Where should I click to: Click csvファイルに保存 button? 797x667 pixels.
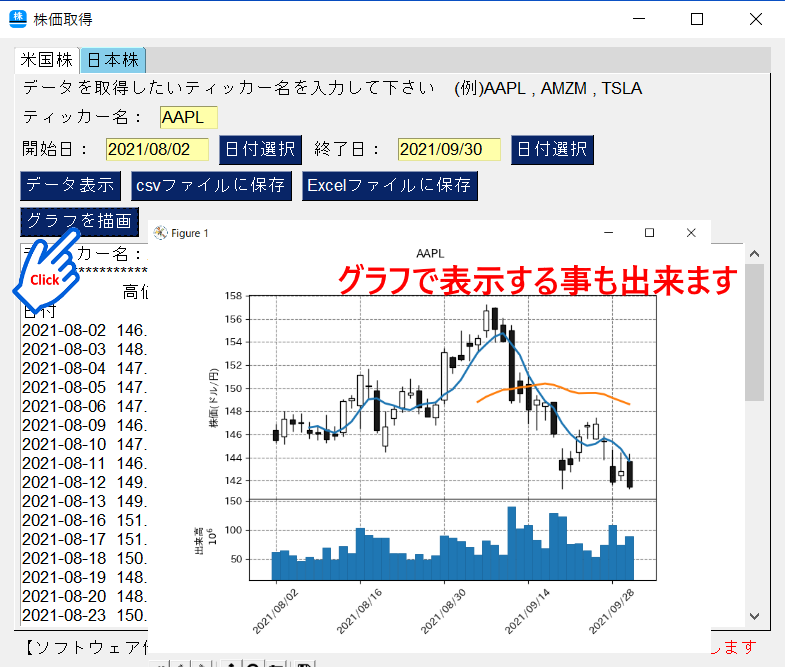[211, 186]
